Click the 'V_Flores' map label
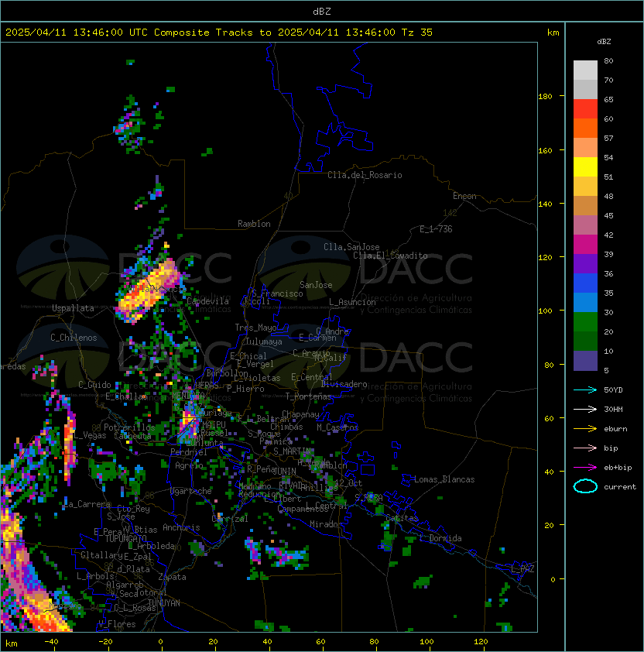 [117, 624]
